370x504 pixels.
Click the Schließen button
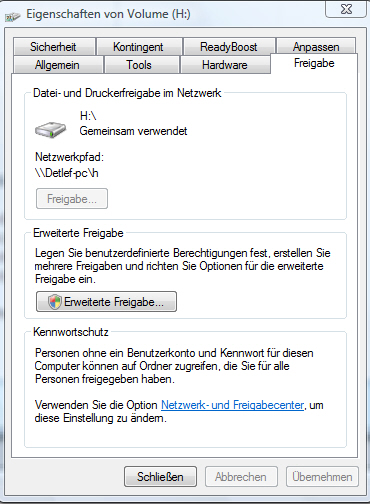[160, 476]
